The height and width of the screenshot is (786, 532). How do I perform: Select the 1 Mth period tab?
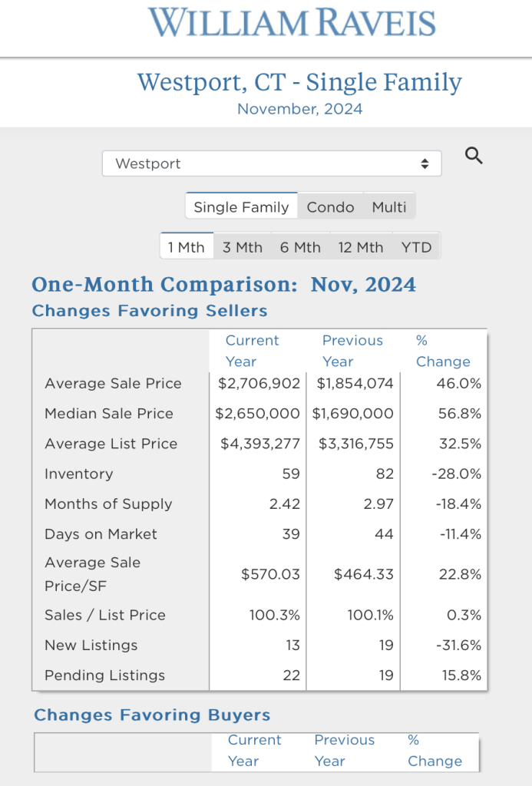pos(187,247)
